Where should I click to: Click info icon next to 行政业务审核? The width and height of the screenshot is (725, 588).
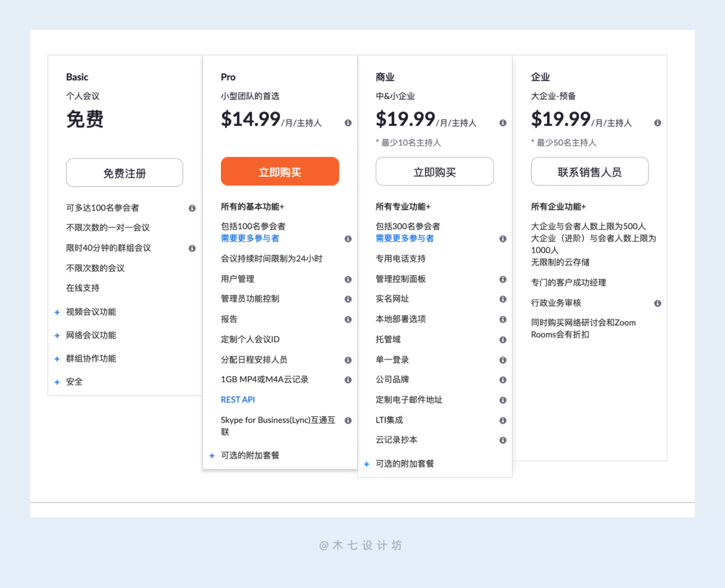(x=657, y=303)
